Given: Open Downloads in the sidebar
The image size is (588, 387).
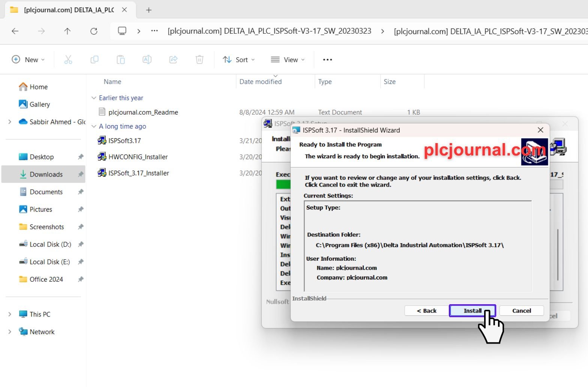Looking at the screenshot, I should coord(46,174).
